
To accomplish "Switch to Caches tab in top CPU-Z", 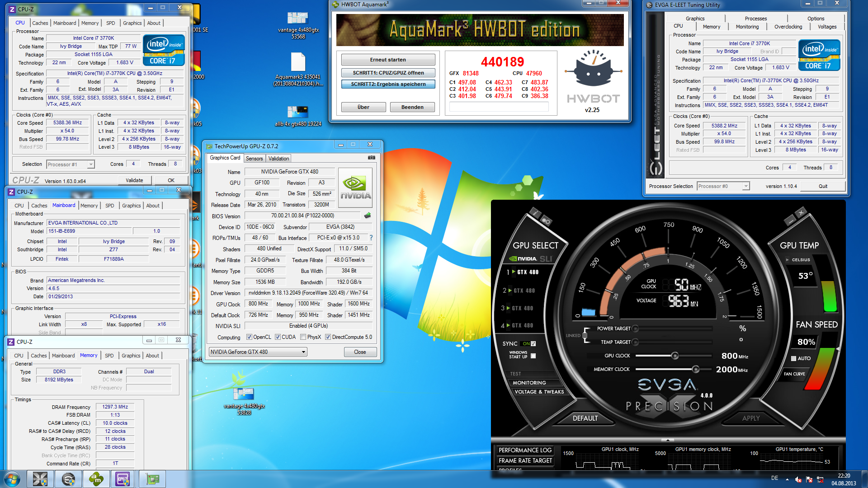I will click(40, 23).
